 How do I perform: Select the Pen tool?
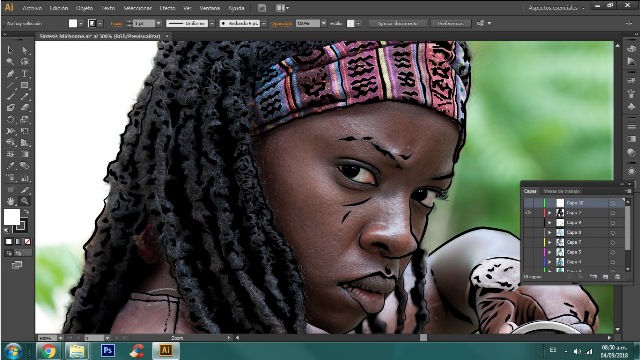pos(10,74)
